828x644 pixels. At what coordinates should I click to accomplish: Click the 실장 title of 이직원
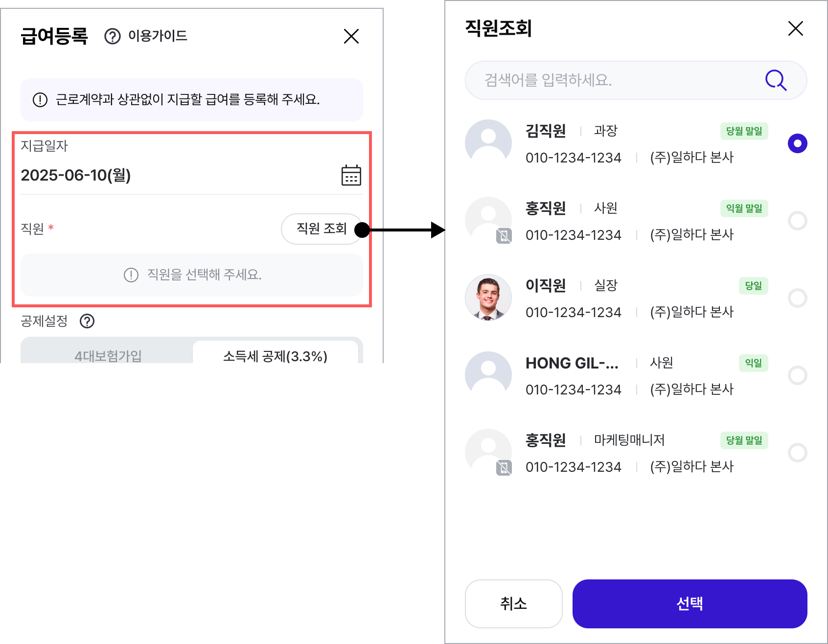(606, 285)
